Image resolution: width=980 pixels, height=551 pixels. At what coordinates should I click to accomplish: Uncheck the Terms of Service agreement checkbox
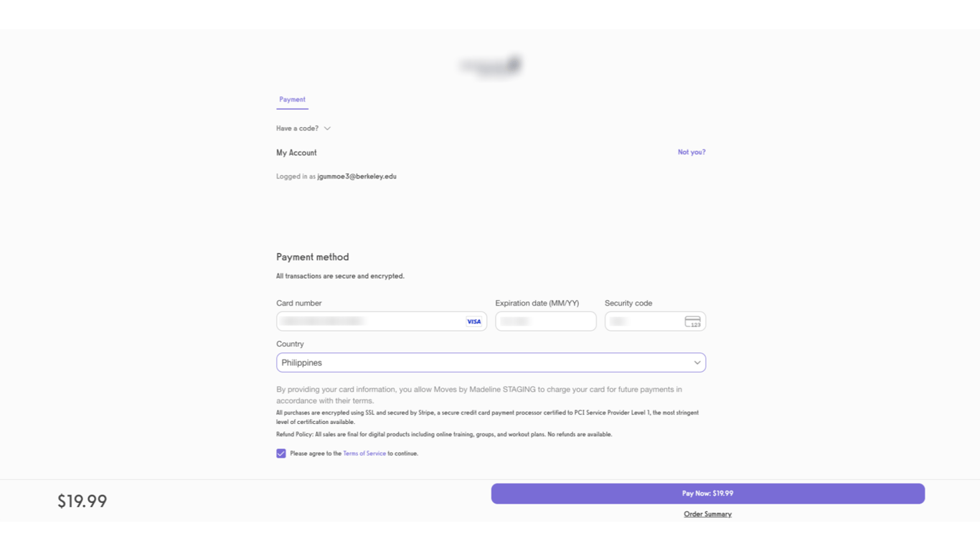(281, 453)
